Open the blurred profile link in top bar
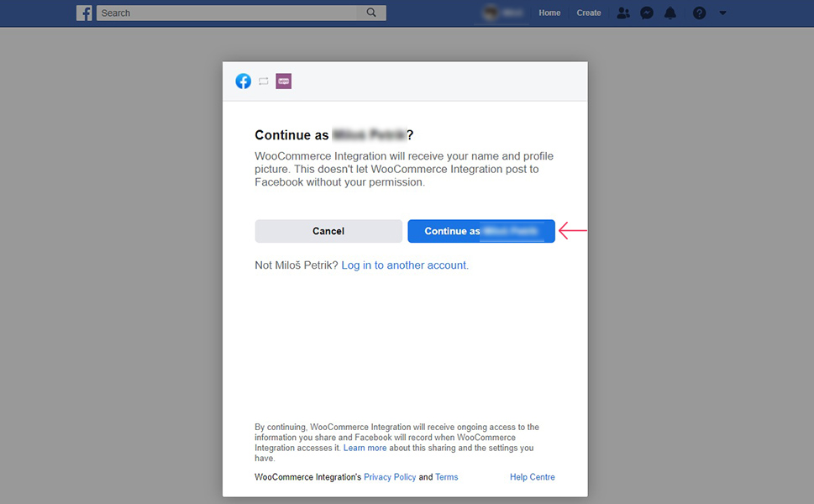Viewport: 814px width, 504px height. (503, 13)
